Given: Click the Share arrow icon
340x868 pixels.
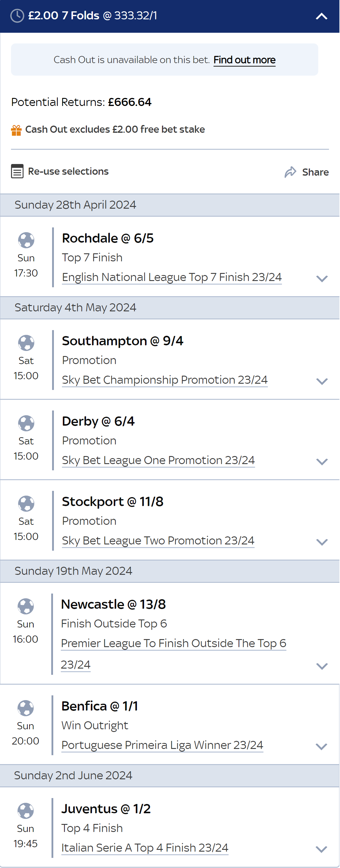Looking at the screenshot, I should (290, 172).
